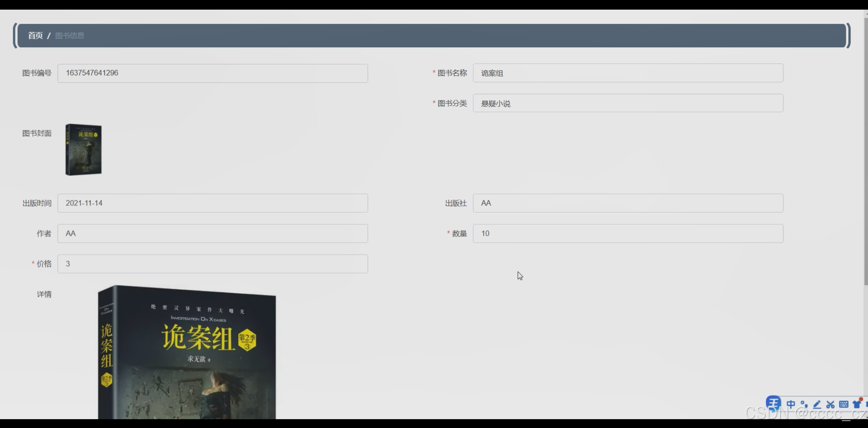868x428 pixels.
Task: Click the 出版社 input field
Action: (x=628, y=203)
